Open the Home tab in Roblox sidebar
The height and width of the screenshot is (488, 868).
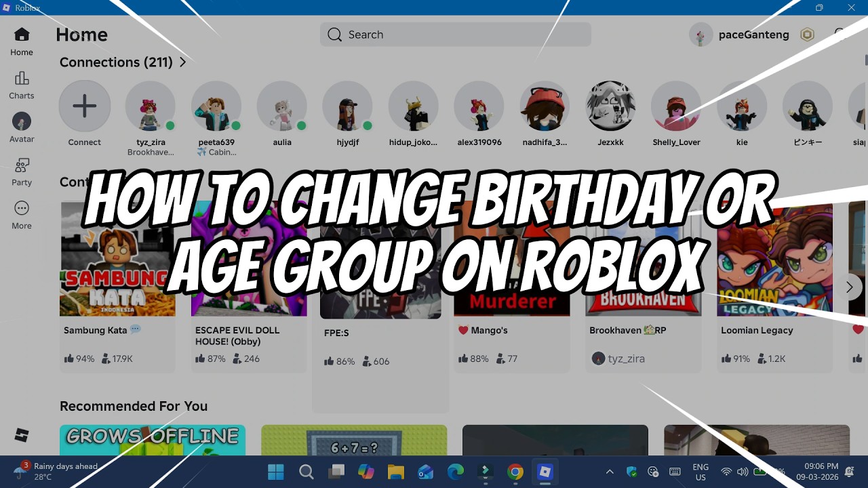click(22, 41)
